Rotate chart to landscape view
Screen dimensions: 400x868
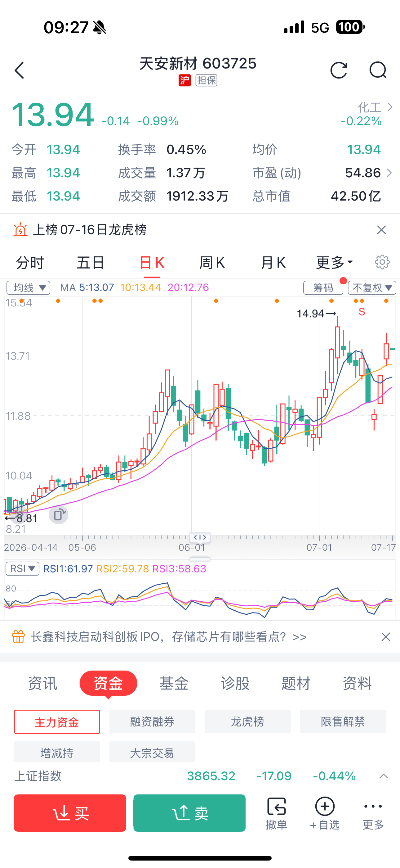pos(59,514)
